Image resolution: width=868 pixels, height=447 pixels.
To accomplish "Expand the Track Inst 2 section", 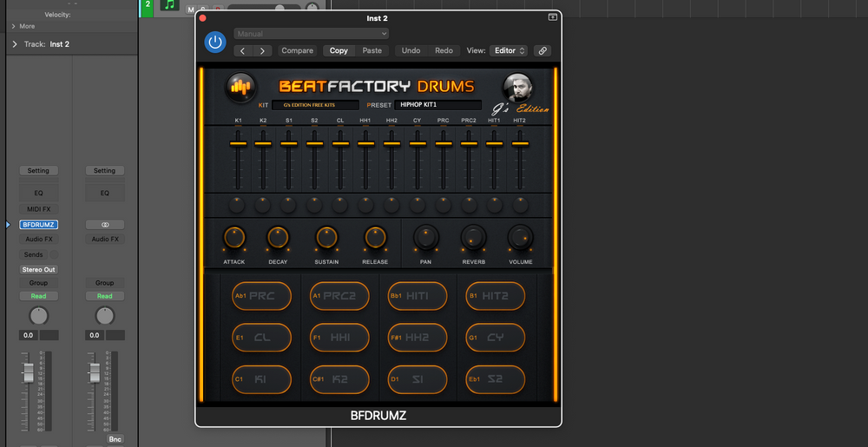I will click(15, 44).
